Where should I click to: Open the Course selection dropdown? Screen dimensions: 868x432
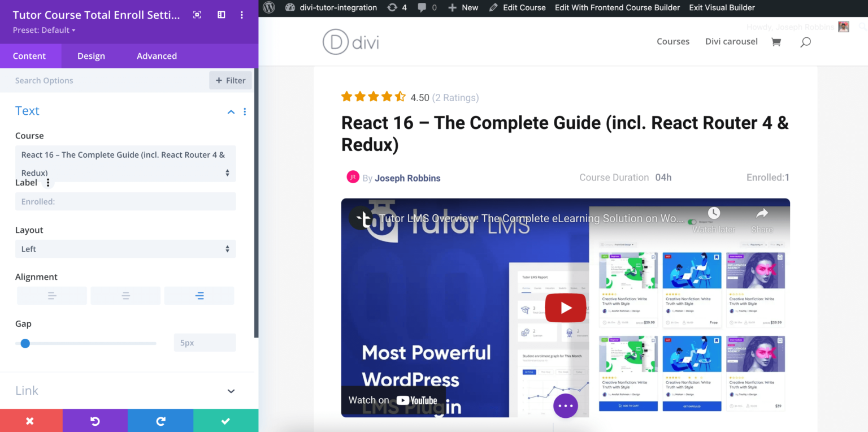tap(125, 163)
